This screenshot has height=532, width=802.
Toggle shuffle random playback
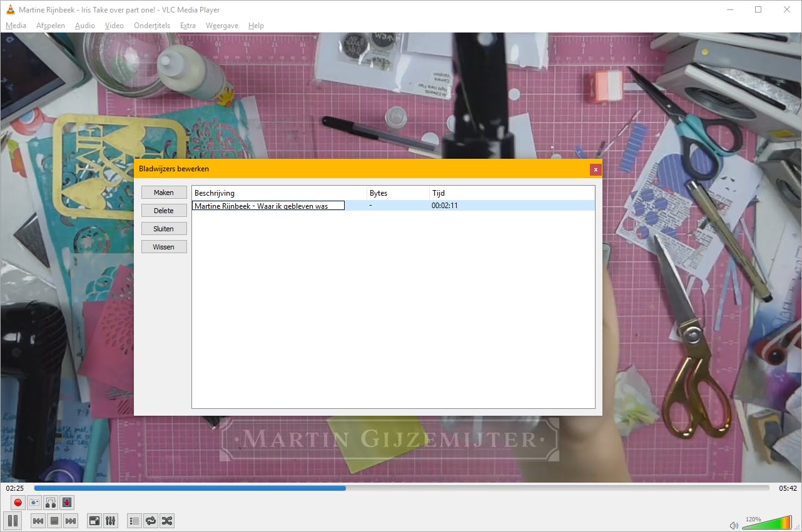tap(167, 521)
